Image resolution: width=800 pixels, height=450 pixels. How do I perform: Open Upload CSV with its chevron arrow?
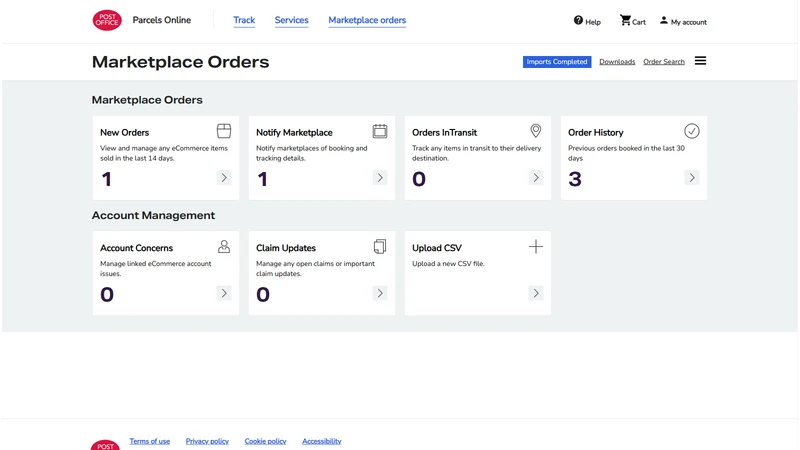[536, 293]
